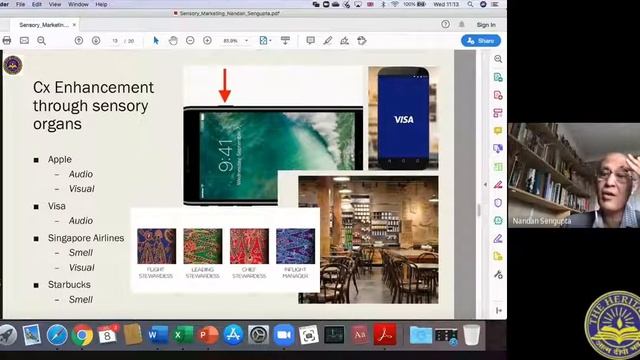Viewport: 640px width, 360px height.
Task: Open the View menu
Action: (55, 4)
